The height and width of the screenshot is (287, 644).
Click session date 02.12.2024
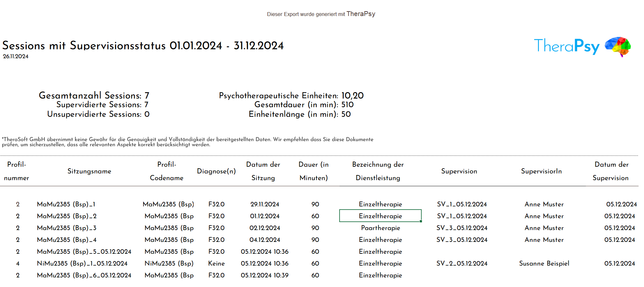[x=265, y=228]
